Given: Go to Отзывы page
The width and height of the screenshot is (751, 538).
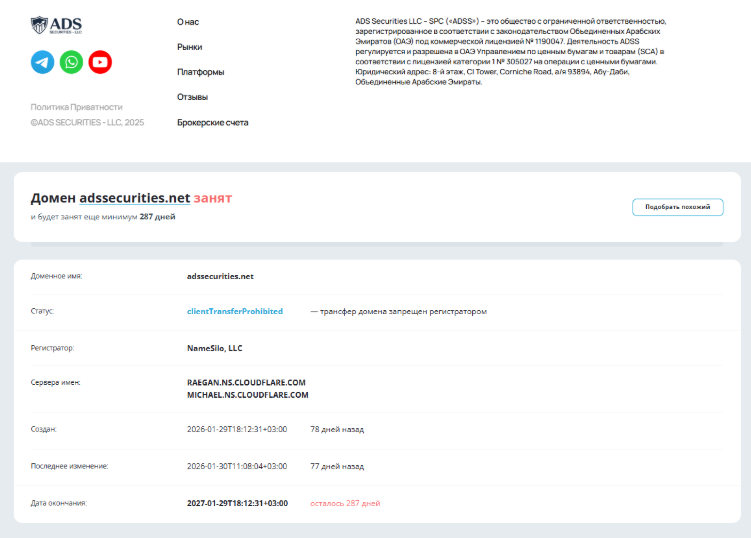Looking at the screenshot, I should pyautogui.click(x=193, y=97).
